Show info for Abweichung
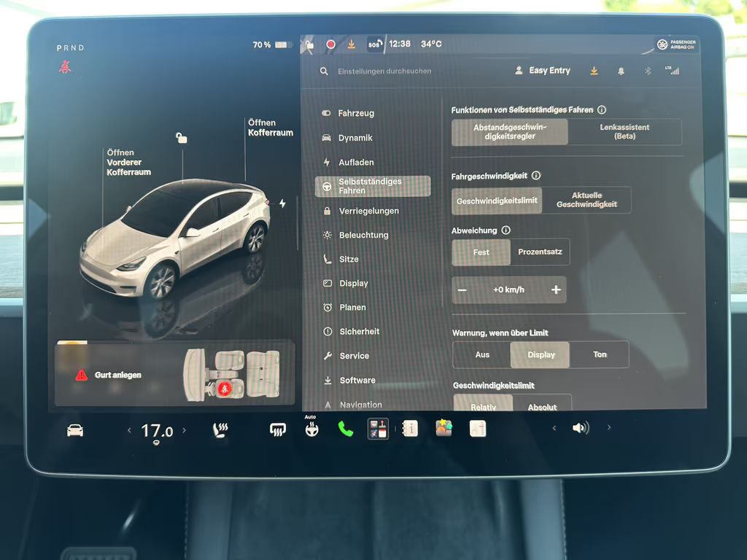The width and height of the screenshot is (747, 560). [506, 230]
